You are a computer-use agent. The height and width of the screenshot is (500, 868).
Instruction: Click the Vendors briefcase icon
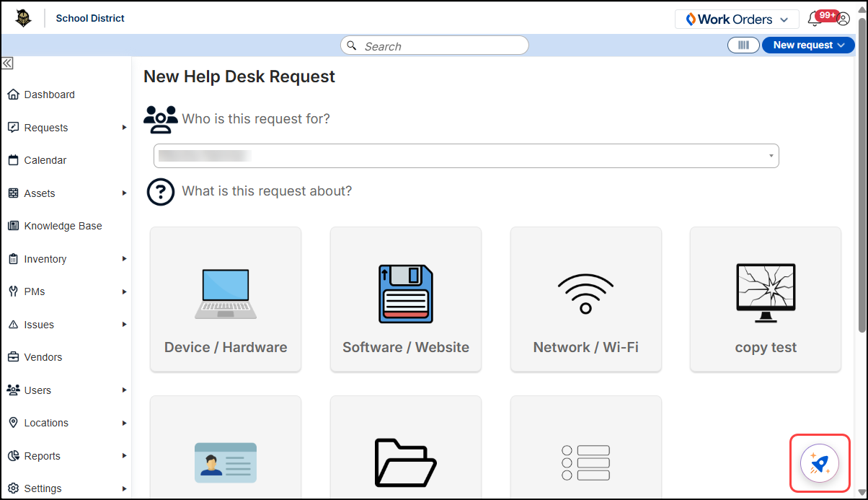click(13, 357)
